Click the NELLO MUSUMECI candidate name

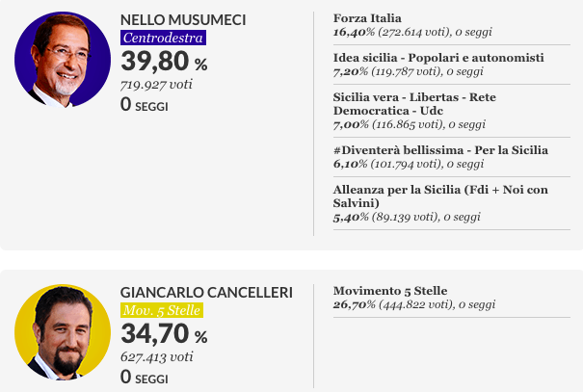tap(183, 20)
